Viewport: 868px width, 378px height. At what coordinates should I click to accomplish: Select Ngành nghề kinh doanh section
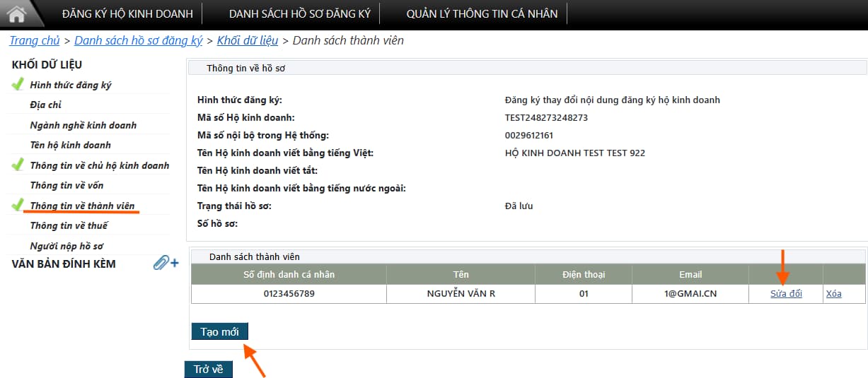83,125
